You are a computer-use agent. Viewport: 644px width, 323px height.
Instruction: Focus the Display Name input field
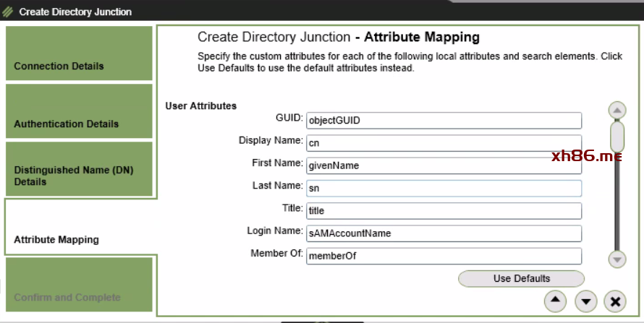coord(444,143)
